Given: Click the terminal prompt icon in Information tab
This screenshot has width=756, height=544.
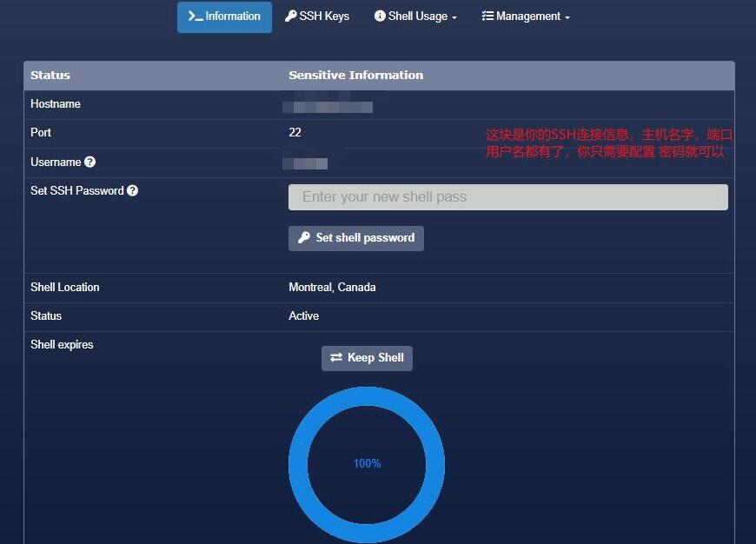Looking at the screenshot, I should [195, 17].
